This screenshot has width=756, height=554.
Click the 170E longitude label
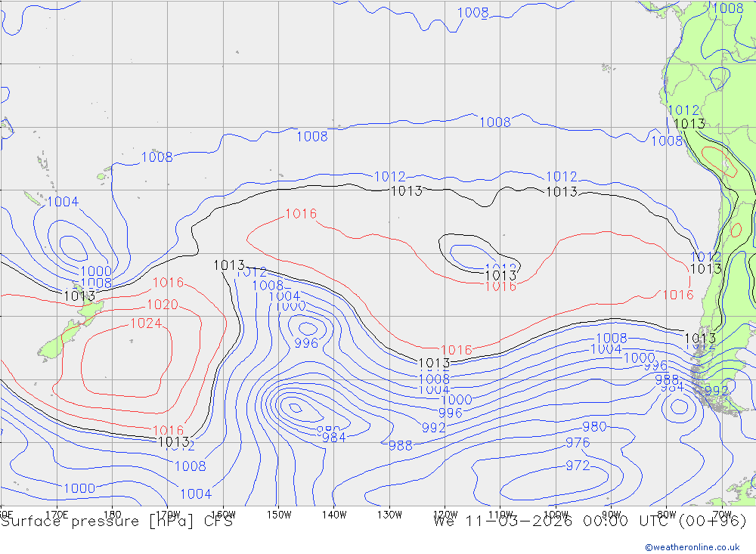click(57, 515)
